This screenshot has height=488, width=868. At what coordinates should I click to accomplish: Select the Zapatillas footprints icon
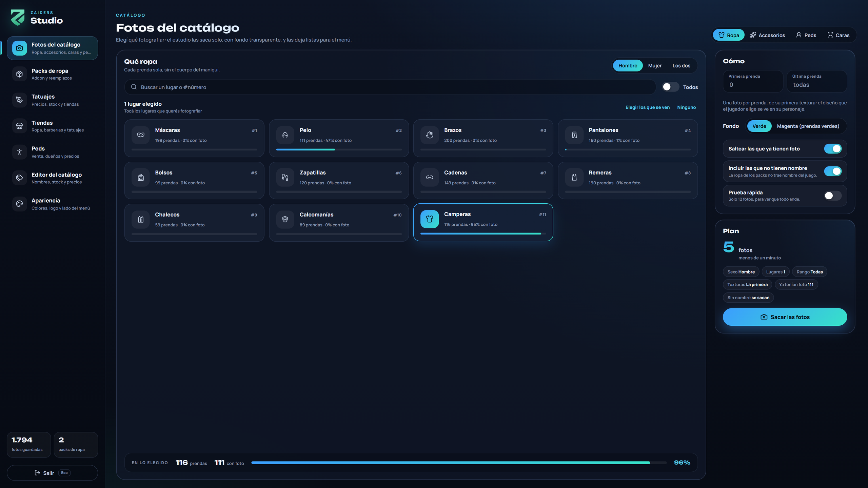(x=285, y=177)
